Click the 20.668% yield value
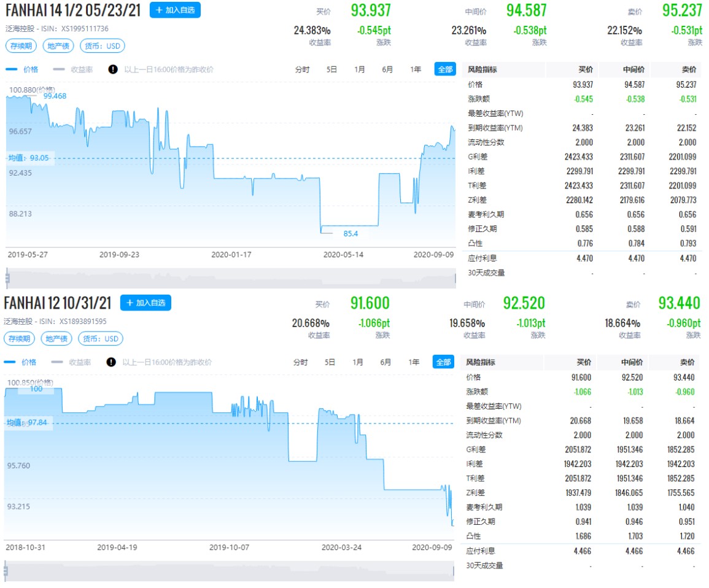This screenshot has height=588, width=709. (x=311, y=323)
